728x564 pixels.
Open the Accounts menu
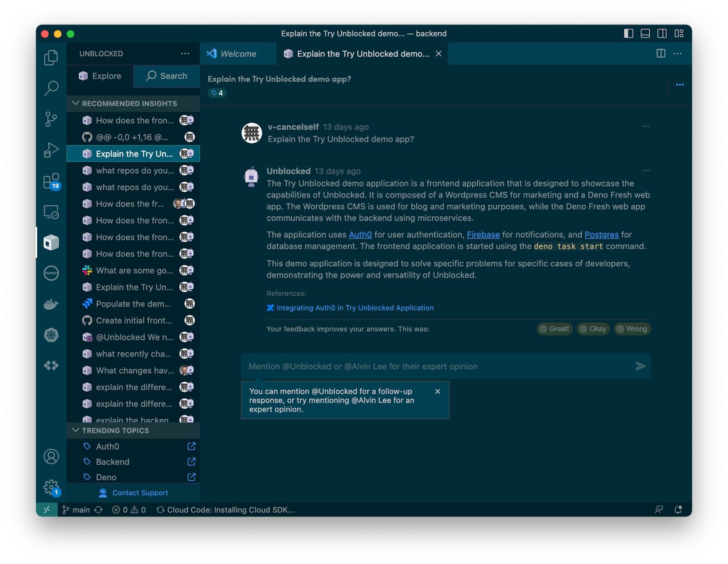[51, 456]
